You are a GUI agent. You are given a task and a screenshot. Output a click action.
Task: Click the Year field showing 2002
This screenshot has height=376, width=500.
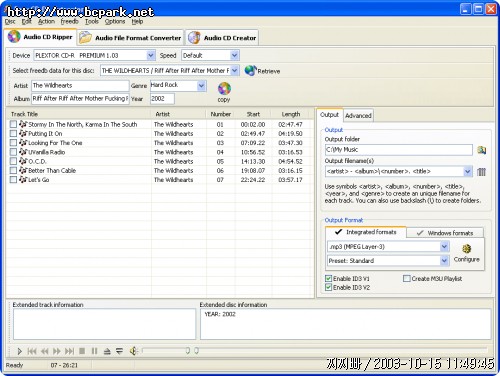[162, 99]
